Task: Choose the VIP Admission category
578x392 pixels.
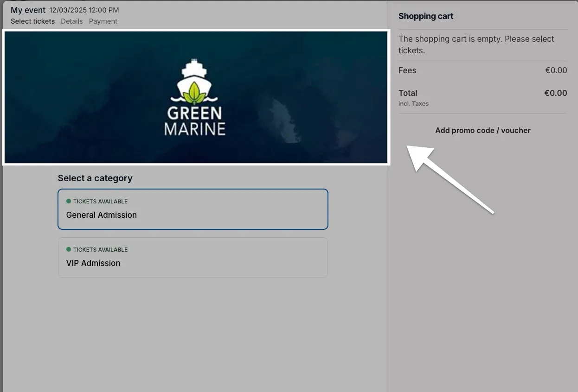Action: (x=193, y=258)
